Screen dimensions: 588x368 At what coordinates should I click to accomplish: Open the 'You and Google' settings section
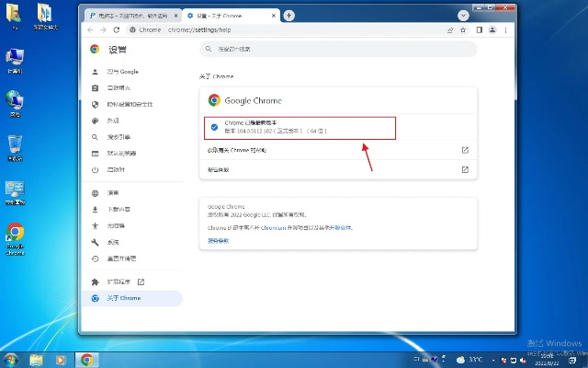click(123, 71)
